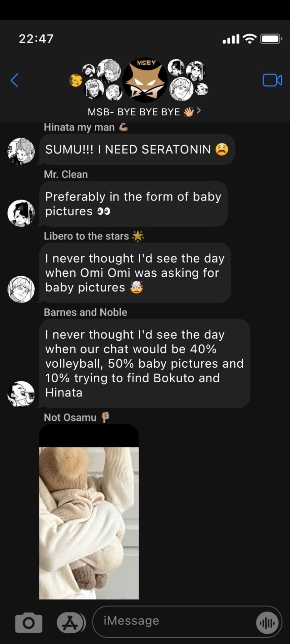Screen dimensions: 290x644
Task: Tap Libero to the stars avatar
Action: click(x=21, y=289)
